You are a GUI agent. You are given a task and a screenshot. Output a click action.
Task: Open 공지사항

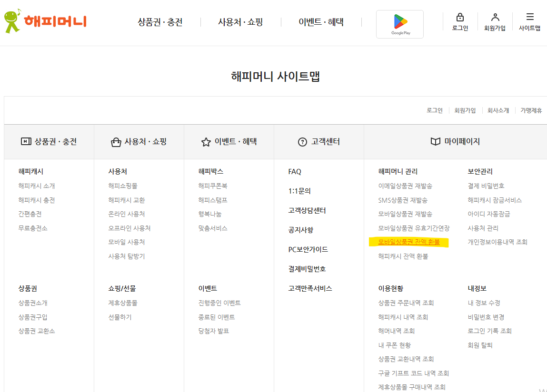tap(301, 230)
